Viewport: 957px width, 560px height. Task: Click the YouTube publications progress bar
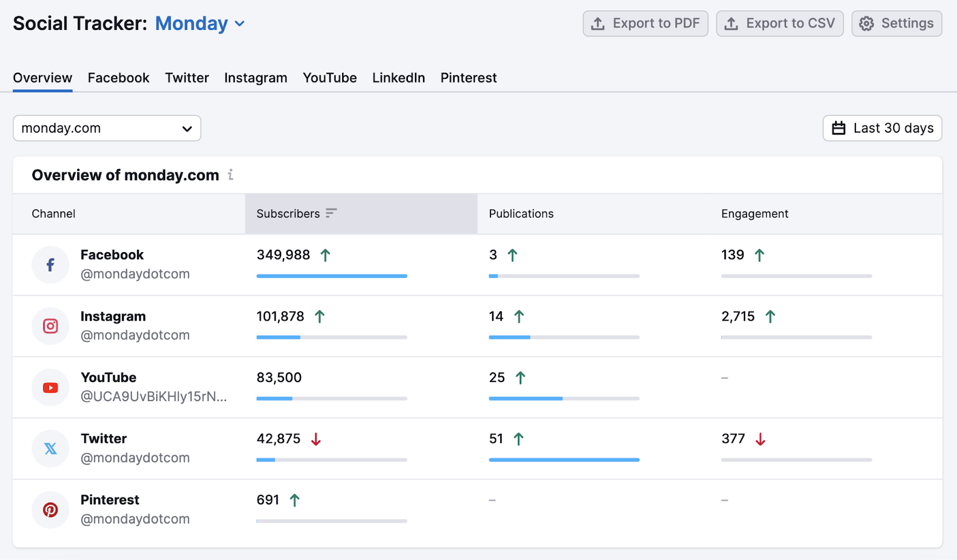(x=564, y=399)
